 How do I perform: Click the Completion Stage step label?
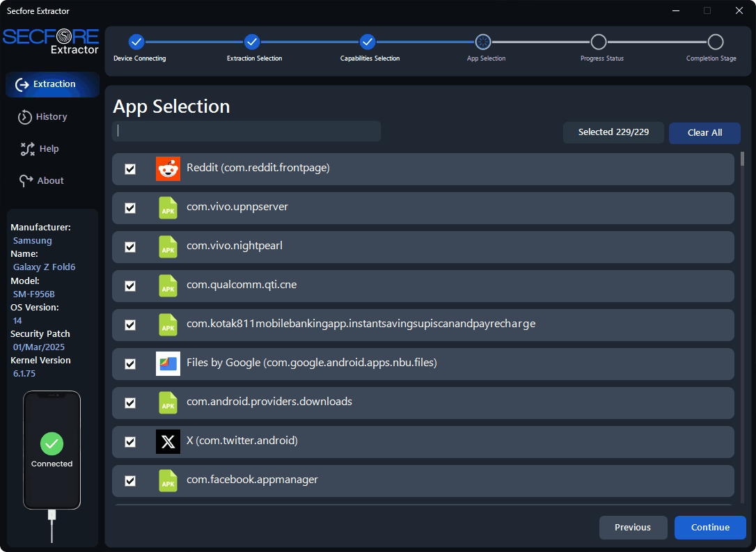[x=711, y=58]
